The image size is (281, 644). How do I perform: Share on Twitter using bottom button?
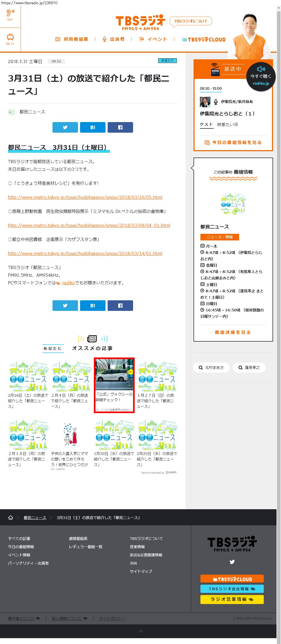[x=65, y=306]
